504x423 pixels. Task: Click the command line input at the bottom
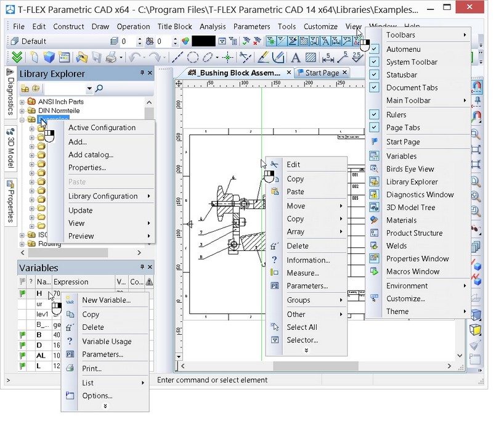point(80,380)
